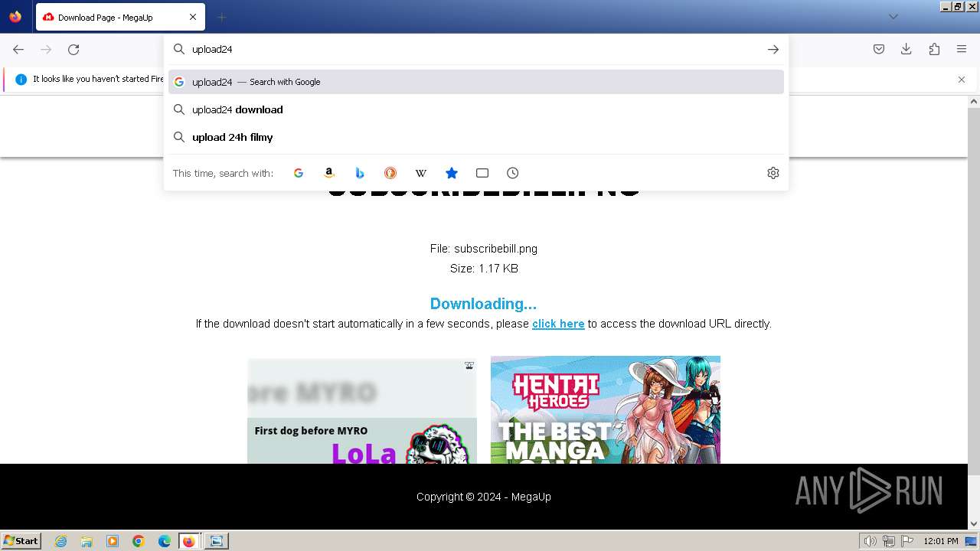Click the ad info icon on the LoLa ad
This screenshot has width=980, height=551.
coord(469,366)
